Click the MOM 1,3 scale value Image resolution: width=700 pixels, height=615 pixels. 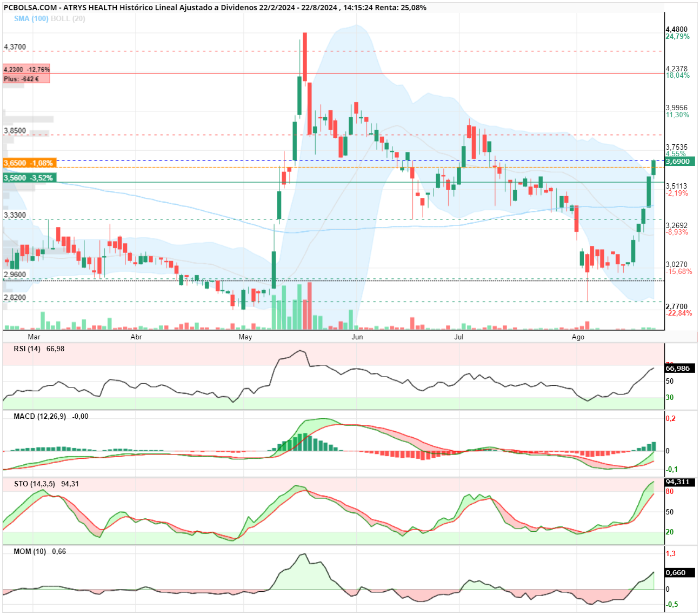click(x=671, y=553)
